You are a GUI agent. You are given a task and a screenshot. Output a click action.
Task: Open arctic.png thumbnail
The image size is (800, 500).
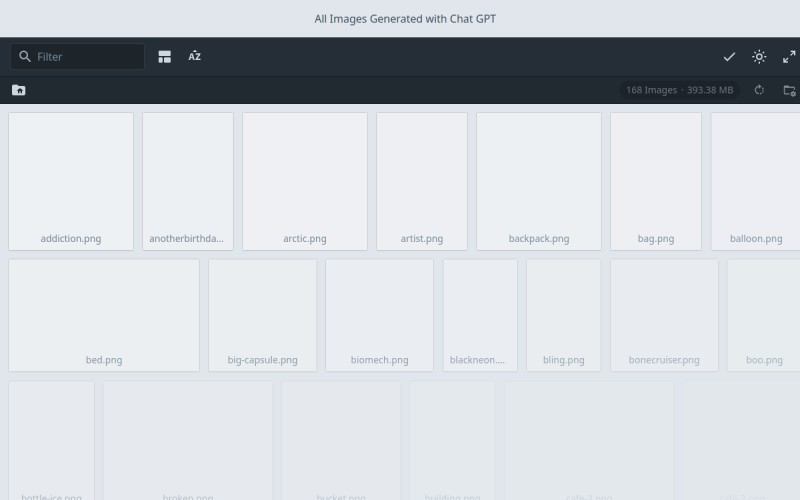pos(305,182)
